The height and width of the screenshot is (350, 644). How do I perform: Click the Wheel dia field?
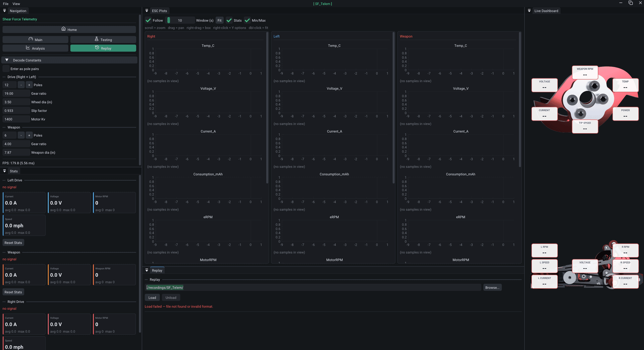tap(16, 102)
